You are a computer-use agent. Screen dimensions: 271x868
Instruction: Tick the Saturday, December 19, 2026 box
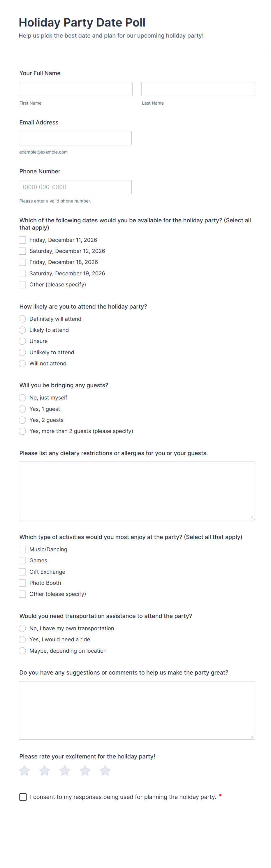[22, 273]
